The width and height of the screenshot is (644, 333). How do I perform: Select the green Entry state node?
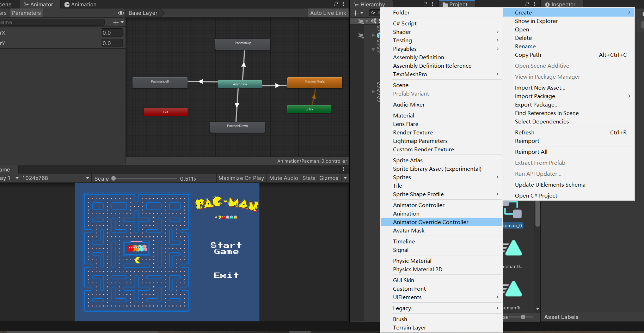pos(309,109)
